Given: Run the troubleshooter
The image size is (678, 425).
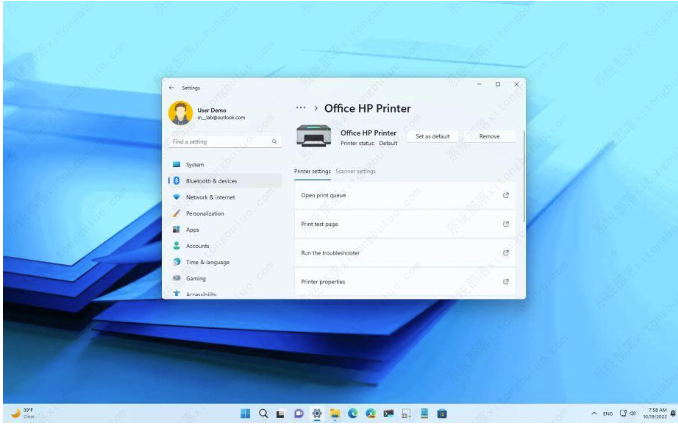Looking at the screenshot, I should (x=405, y=253).
